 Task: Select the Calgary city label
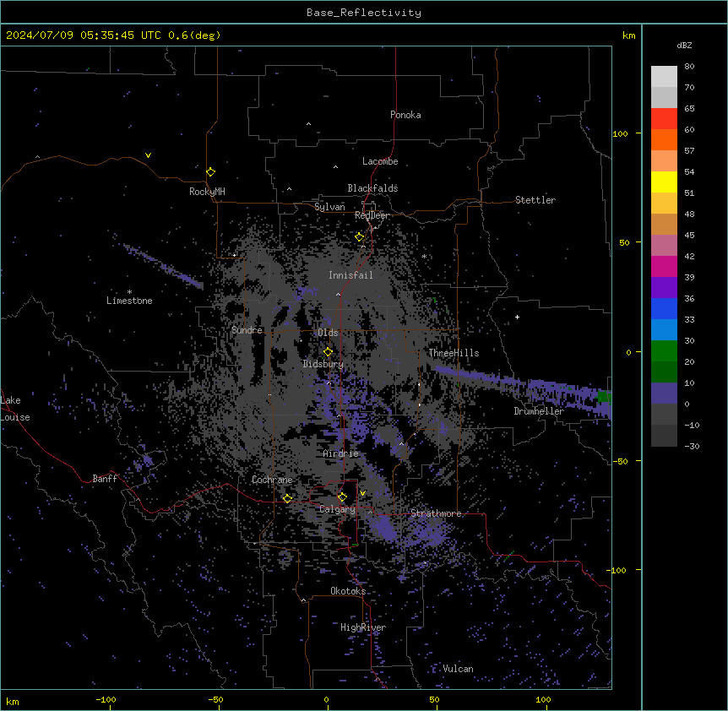point(338,509)
